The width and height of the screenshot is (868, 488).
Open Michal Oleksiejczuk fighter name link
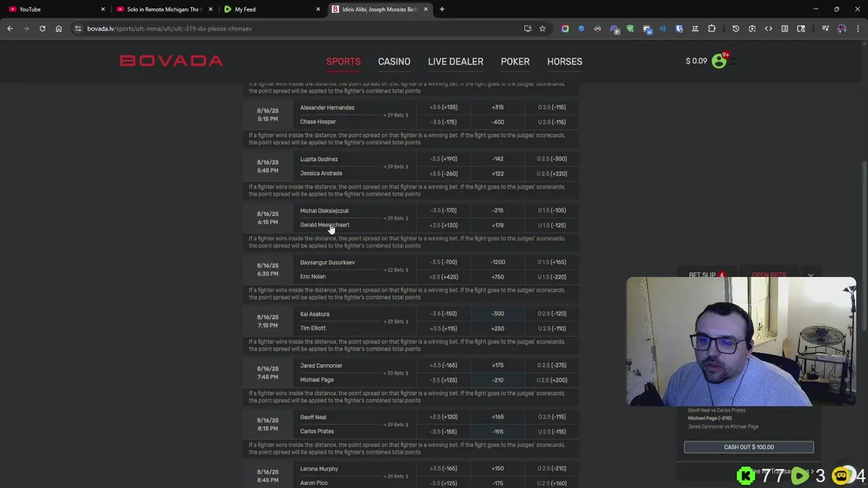tap(324, 211)
